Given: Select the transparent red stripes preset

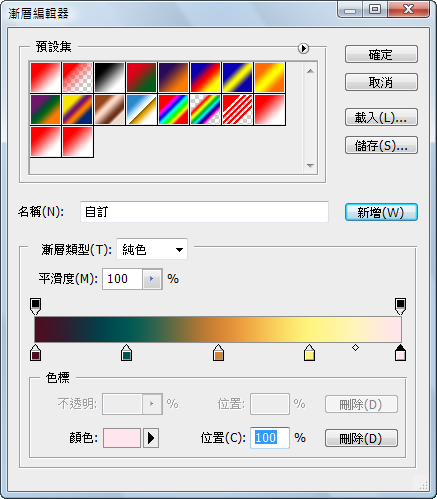Looking at the screenshot, I should (238, 109).
